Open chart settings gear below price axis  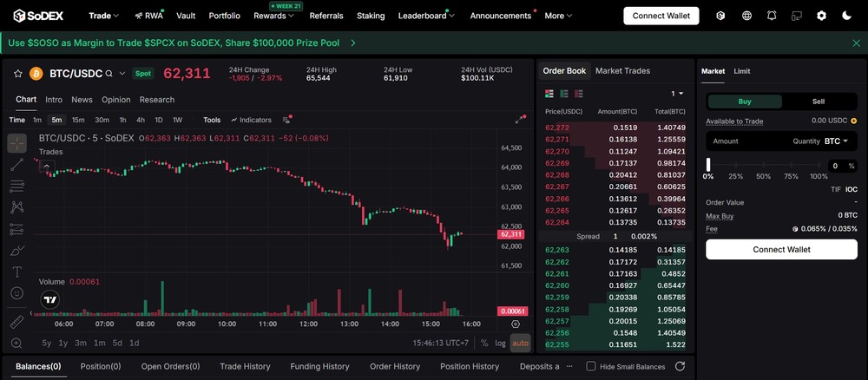coord(516,324)
